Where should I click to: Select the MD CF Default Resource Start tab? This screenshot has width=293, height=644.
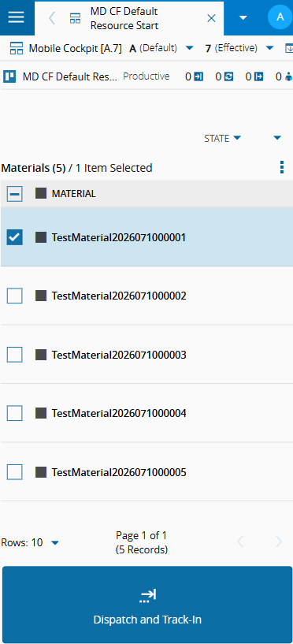coord(124,18)
